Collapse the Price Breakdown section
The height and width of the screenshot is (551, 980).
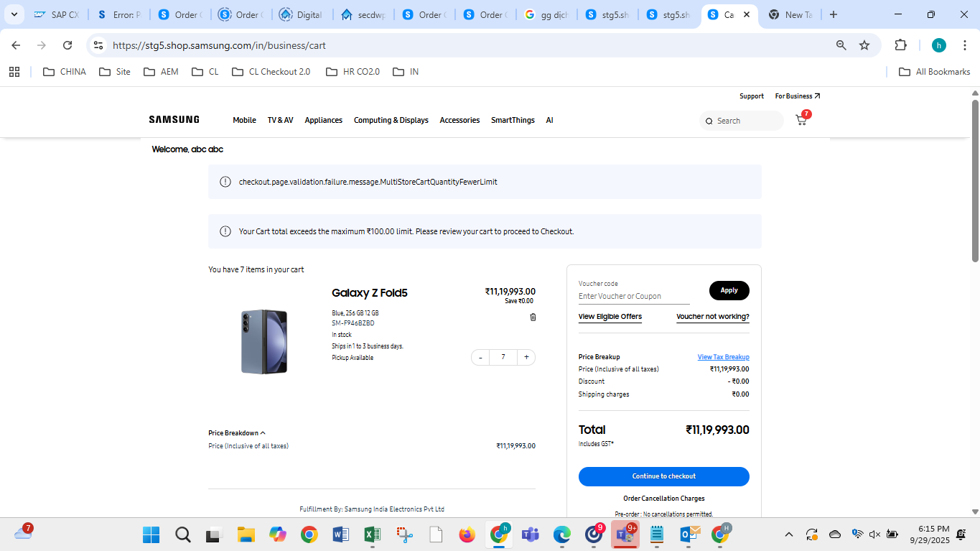point(237,433)
